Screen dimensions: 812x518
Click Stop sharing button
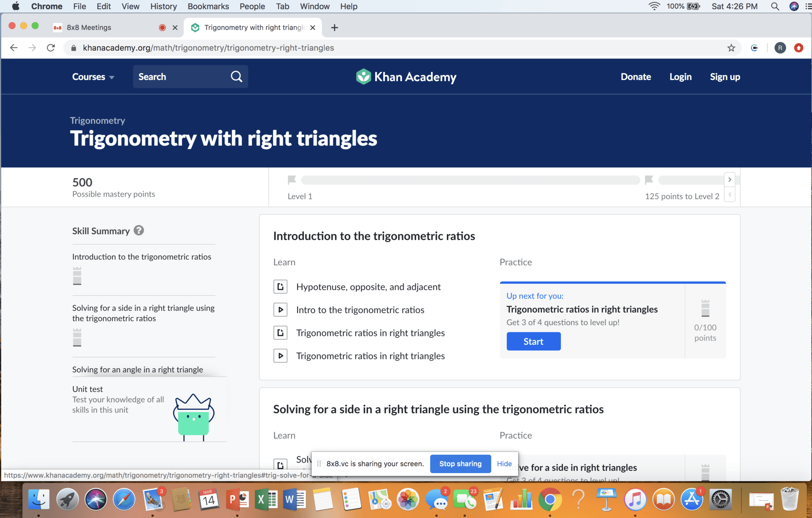(460, 464)
